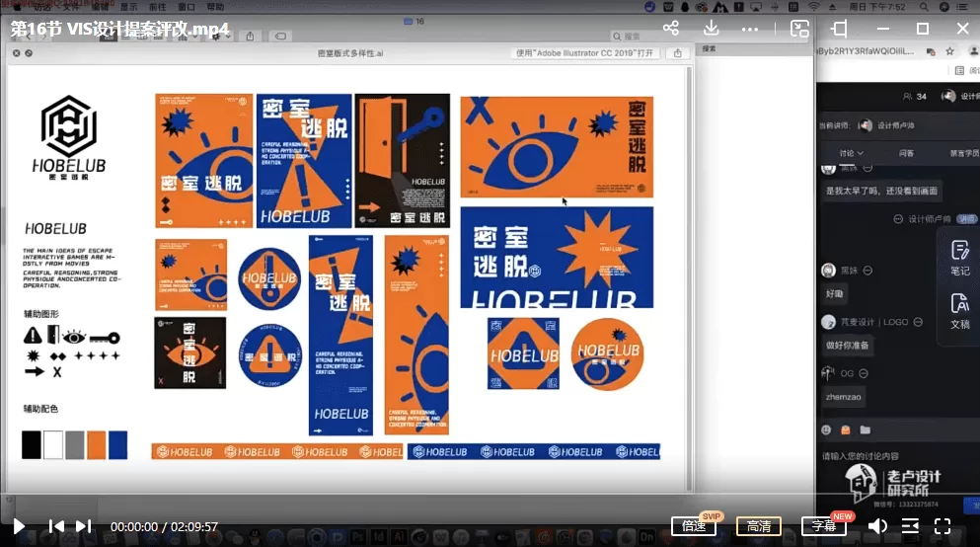Viewport: 980px width, 547px height.
Task: Pin the player window on top
Action: click(840, 29)
